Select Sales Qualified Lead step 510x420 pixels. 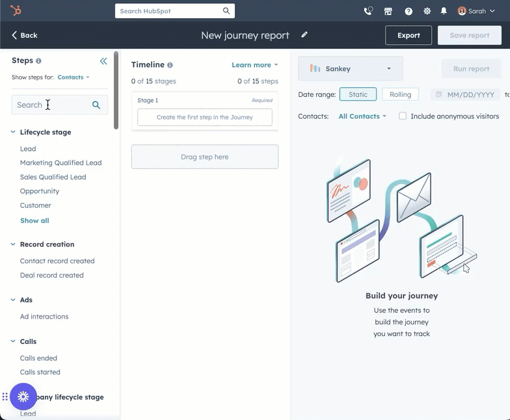tap(53, 177)
